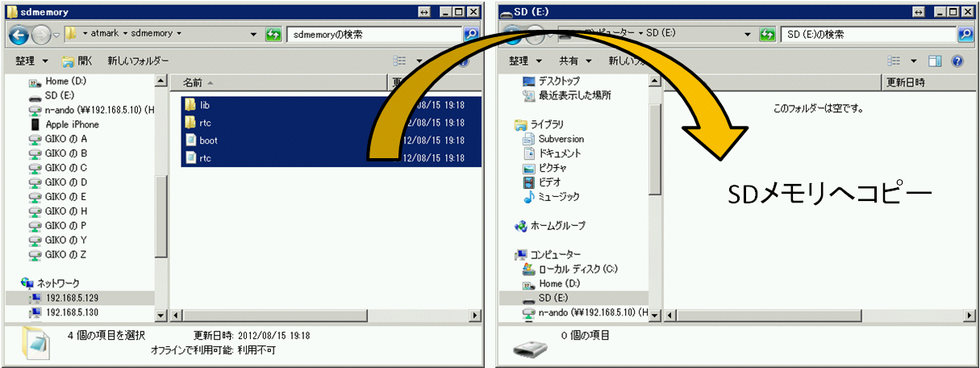Select ローカル ディスク (C:) drive
This screenshot has width=980, height=368.
[x=570, y=270]
